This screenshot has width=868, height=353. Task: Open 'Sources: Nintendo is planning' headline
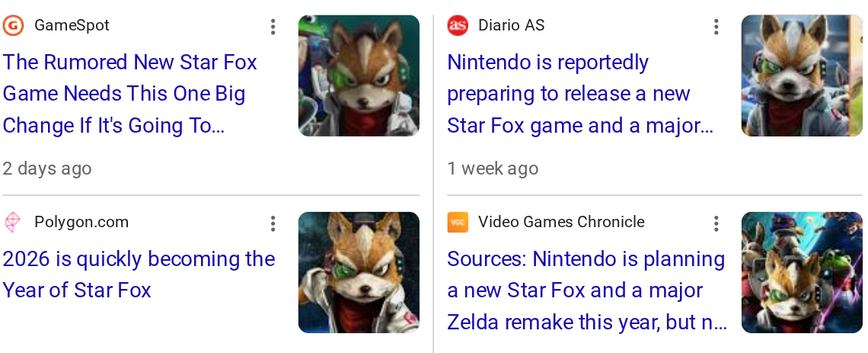[586, 290]
